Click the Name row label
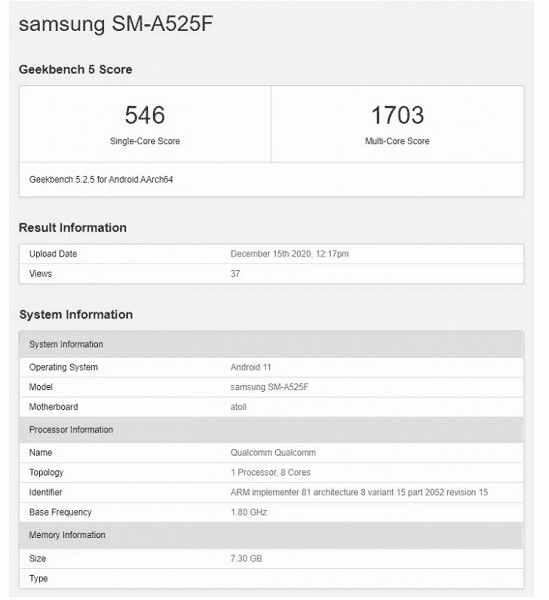The height and width of the screenshot is (600, 549). pos(41,453)
